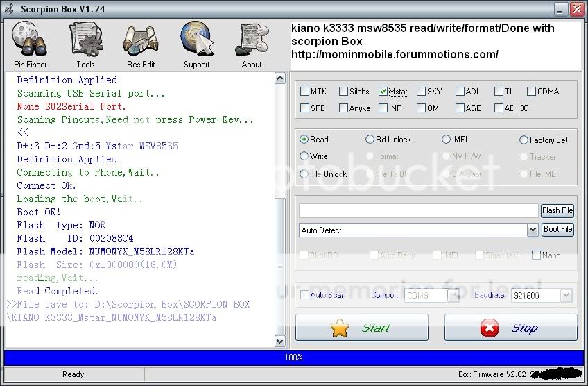588x386 pixels.
Task: Launch the Res Edit scroll icon
Action: (x=141, y=45)
